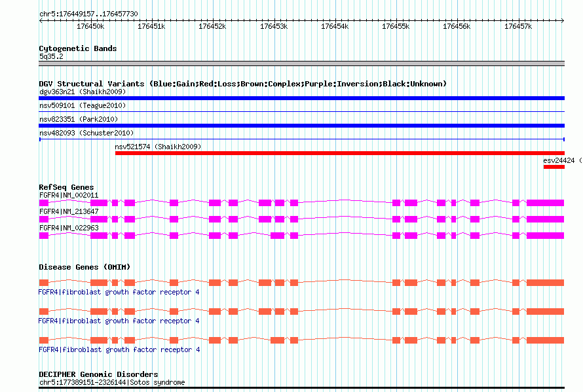Image resolution: width=583 pixels, height=392 pixels.
Task: Click the thick blue dgv363n21 gain bar
Action: tap(301, 98)
